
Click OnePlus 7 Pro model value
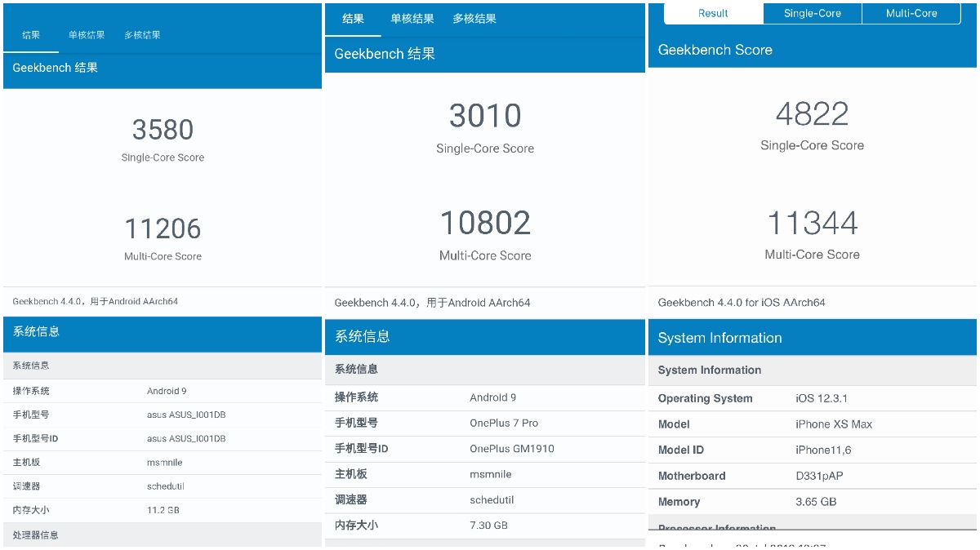pos(504,423)
